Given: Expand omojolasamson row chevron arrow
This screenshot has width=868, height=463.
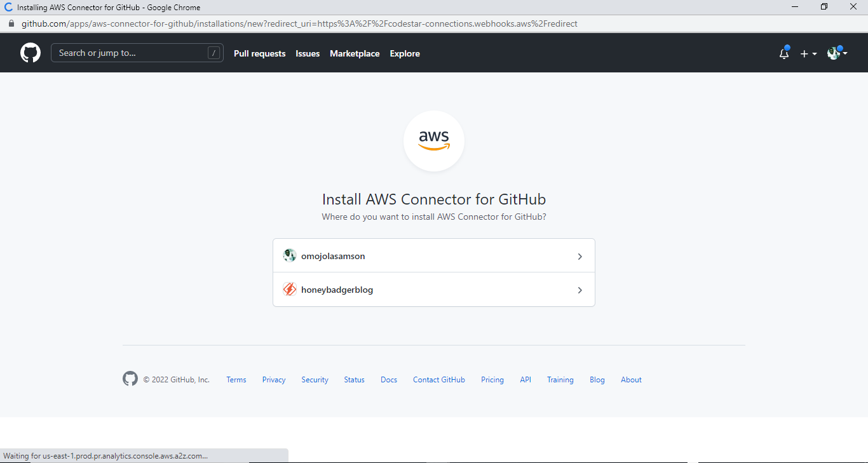Looking at the screenshot, I should click(x=580, y=257).
